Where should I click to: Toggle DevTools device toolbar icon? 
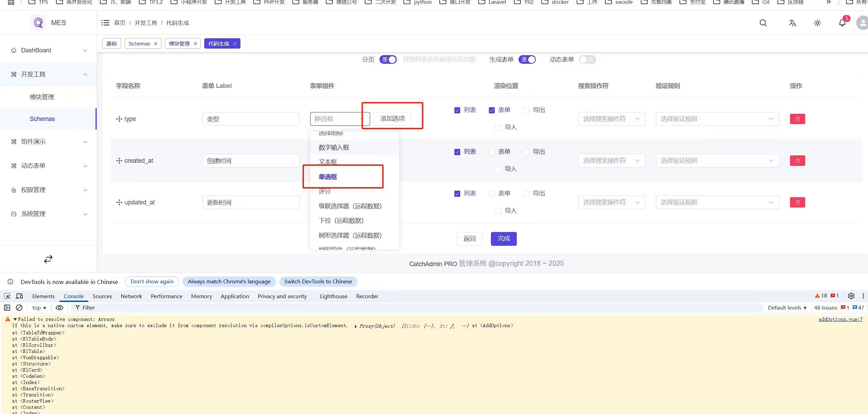click(19, 296)
